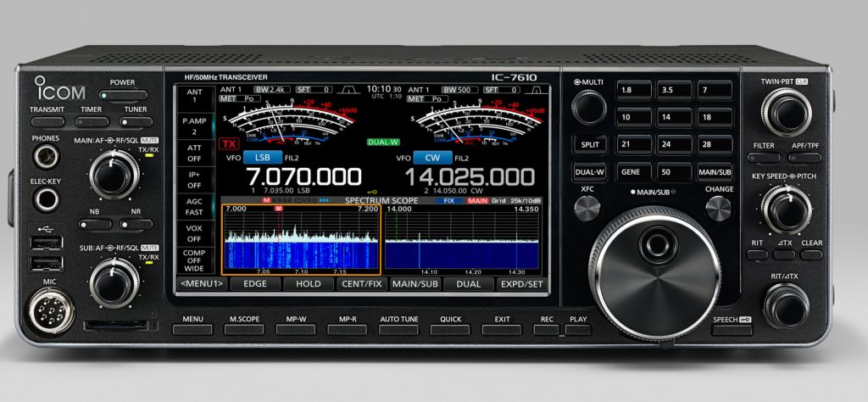The image size is (868, 402).
Task: Hit the MENU button below screen
Action: click(192, 329)
